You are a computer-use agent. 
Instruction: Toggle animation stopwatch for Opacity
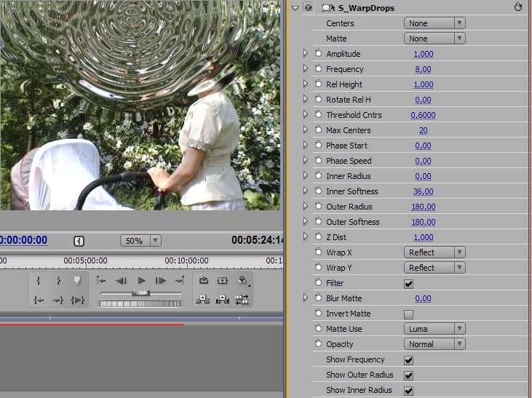[318, 343]
